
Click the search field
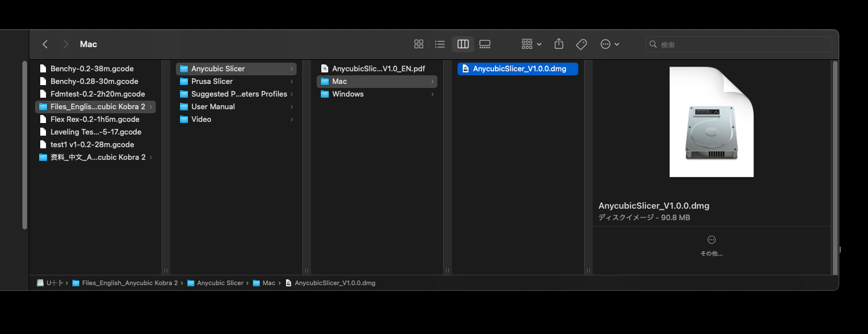[742, 44]
